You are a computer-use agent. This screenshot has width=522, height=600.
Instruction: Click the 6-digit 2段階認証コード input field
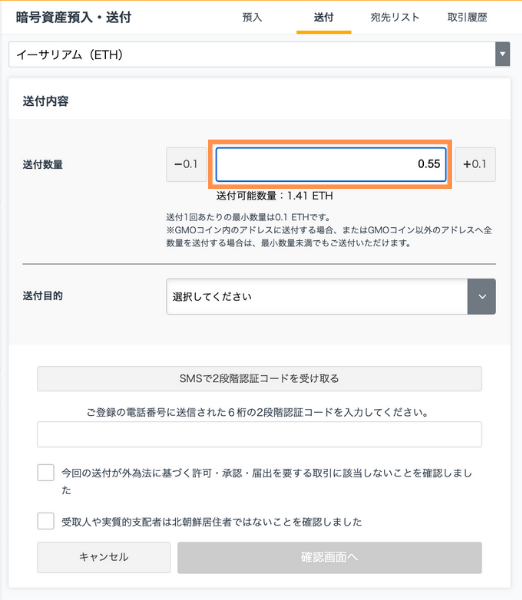(259, 434)
